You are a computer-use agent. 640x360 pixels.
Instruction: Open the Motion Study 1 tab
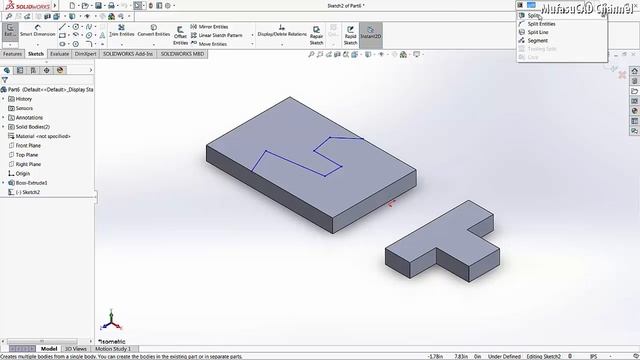pos(113,349)
